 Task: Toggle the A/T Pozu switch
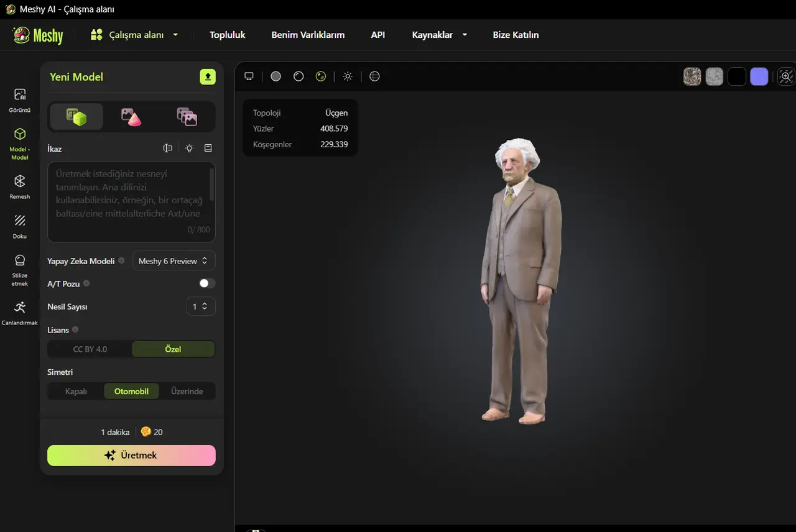pos(207,283)
